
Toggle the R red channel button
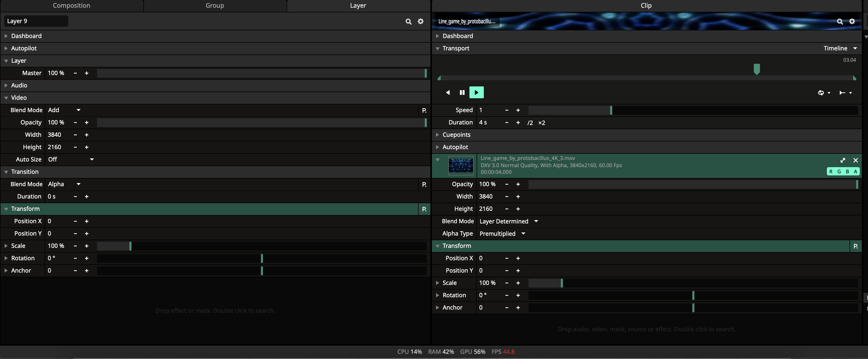coord(831,172)
